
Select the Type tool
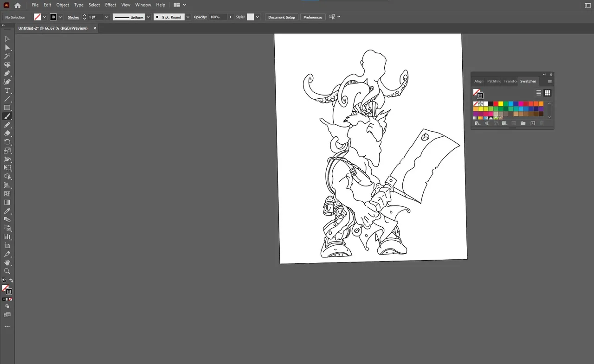(7, 90)
